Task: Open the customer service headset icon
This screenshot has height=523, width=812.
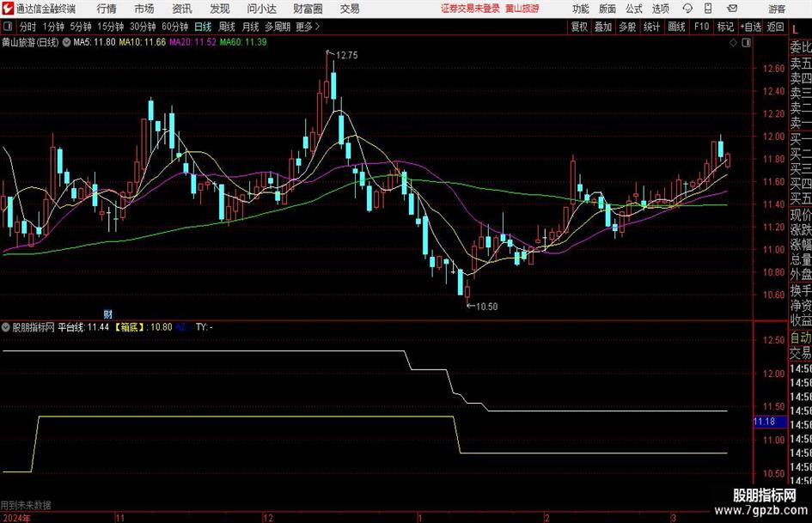Action: pyautogui.click(x=687, y=9)
